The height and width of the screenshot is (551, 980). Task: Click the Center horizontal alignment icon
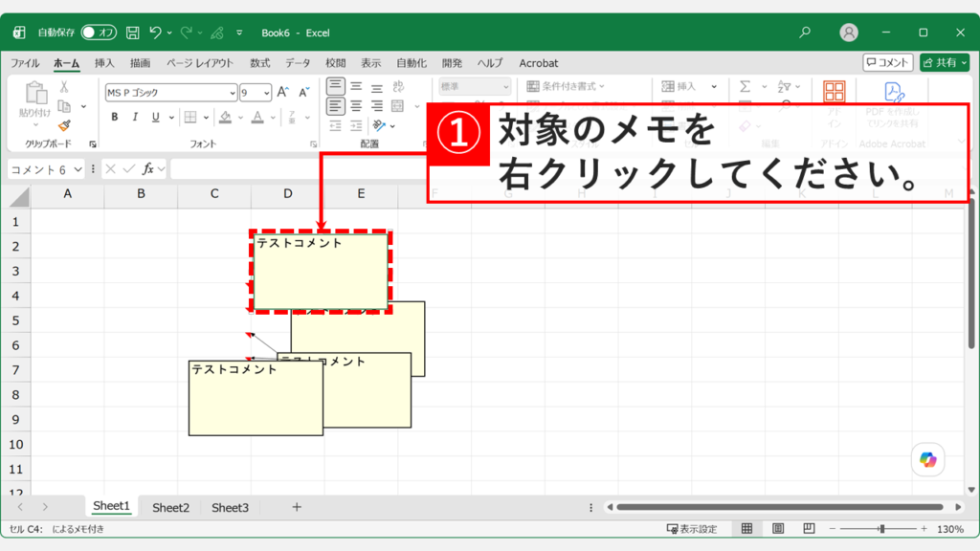click(356, 106)
